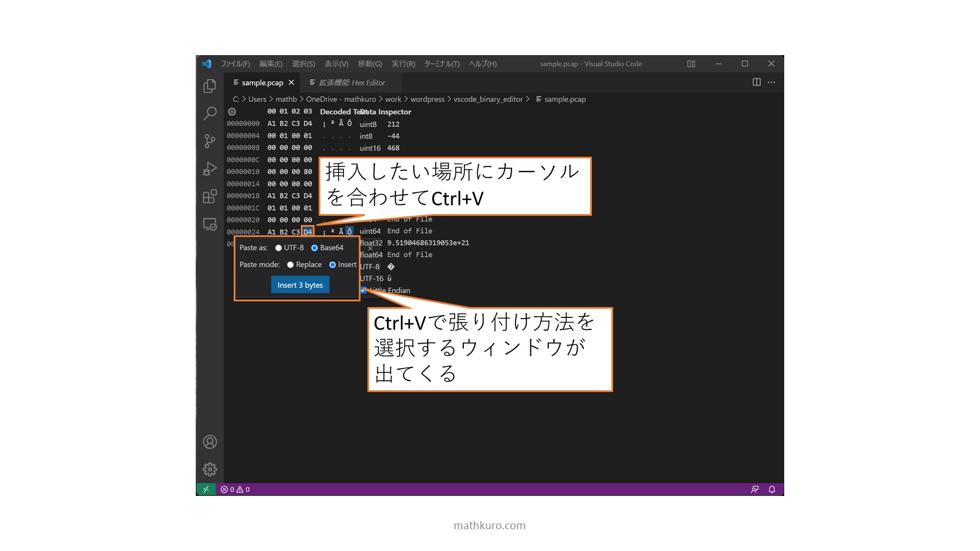Open the Manage gear at the activity bar bottom
Viewport: 980px width, 551px height.
pyautogui.click(x=210, y=469)
